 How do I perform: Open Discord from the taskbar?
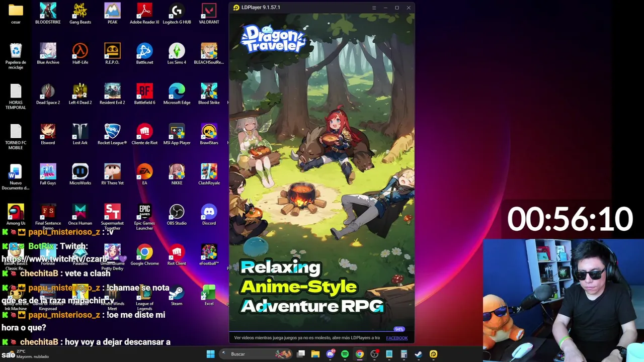[x=331, y=354]
